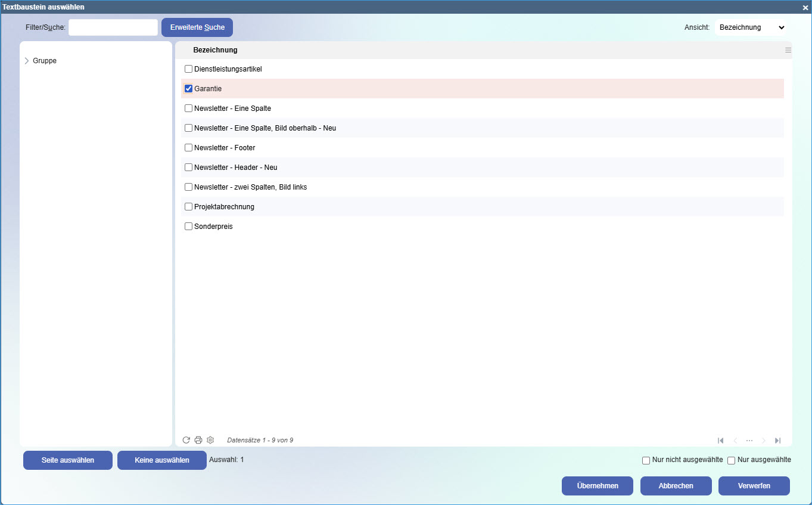Image resolution: width=812 pixels, height=505 pixels.
Task: Click the Erweiterte Suche button
Action: click(197, 27)
